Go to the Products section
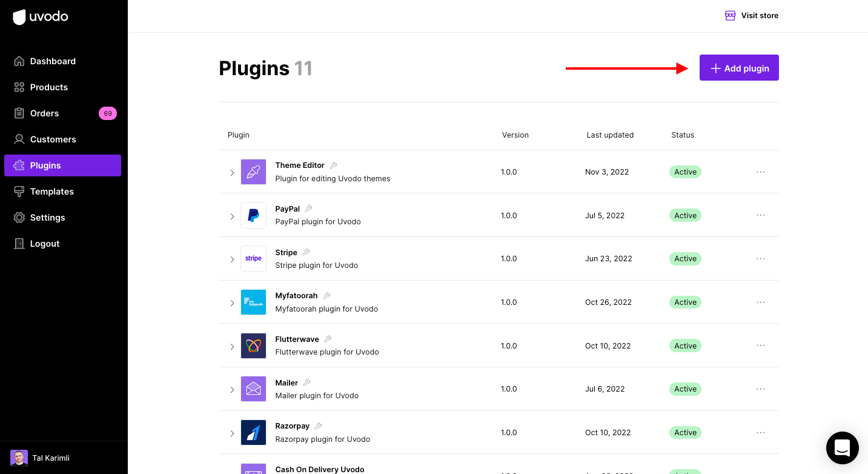This screenshot has width=868, height=474. (62, 87)
